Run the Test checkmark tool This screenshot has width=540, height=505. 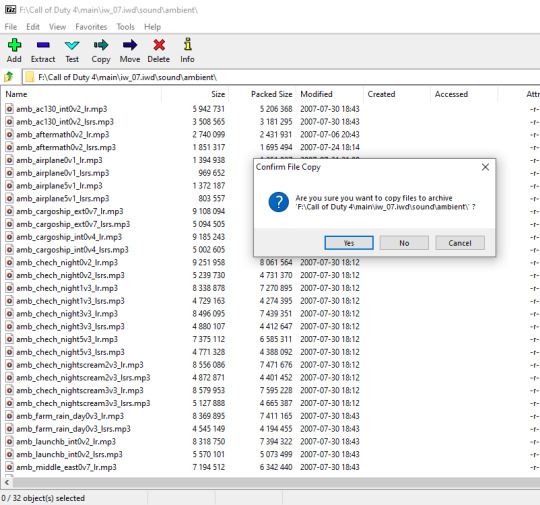(72, 45)
